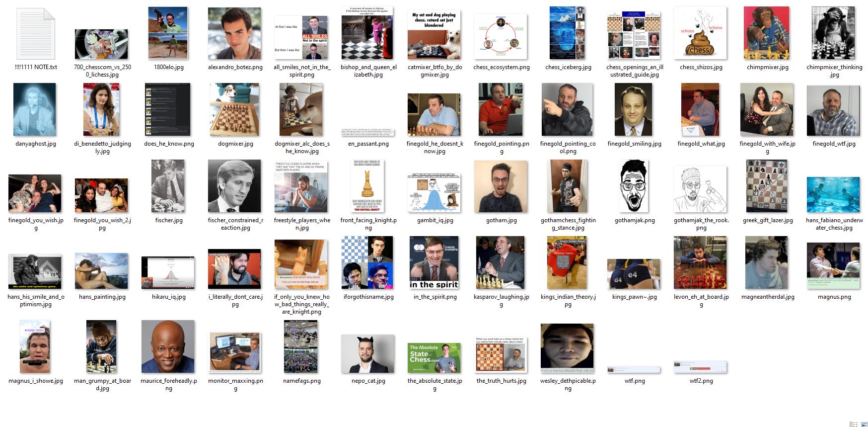The height and width of the screenshot is (427, 868).
Task: Select the freestyle_players_when.jpg thumbnail
Action: [x=301, y=186]
